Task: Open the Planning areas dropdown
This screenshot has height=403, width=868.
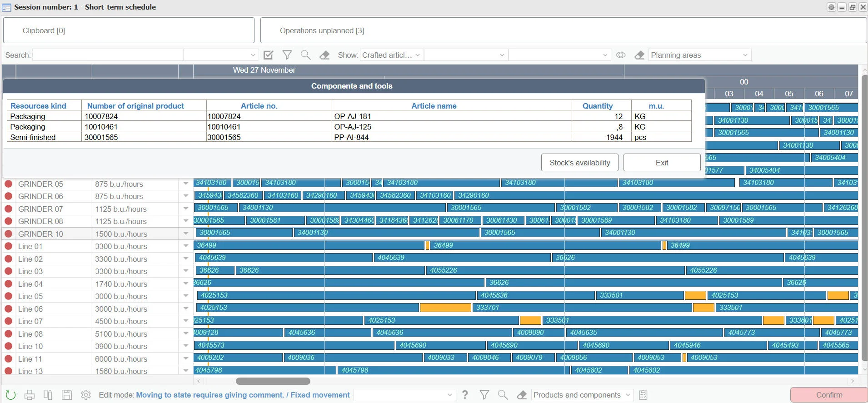Action: (x=700, y=55)
